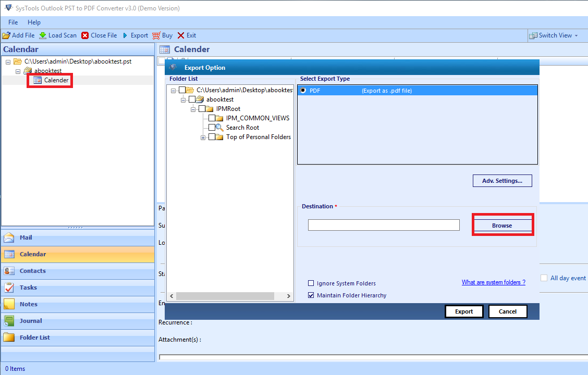
Task: Click the left scroll arrow of folder list
Action: click(171, 296)
